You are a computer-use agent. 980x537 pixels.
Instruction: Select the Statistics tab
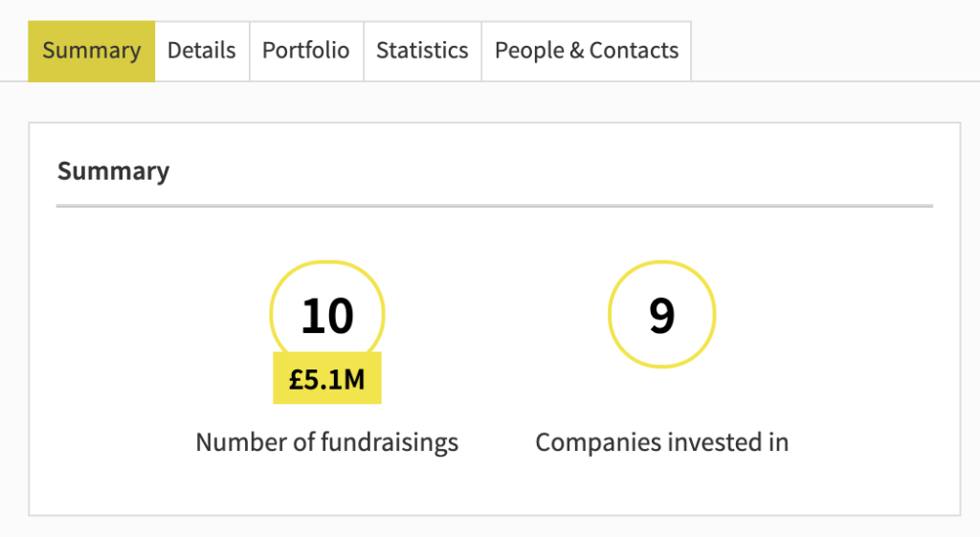422,51
